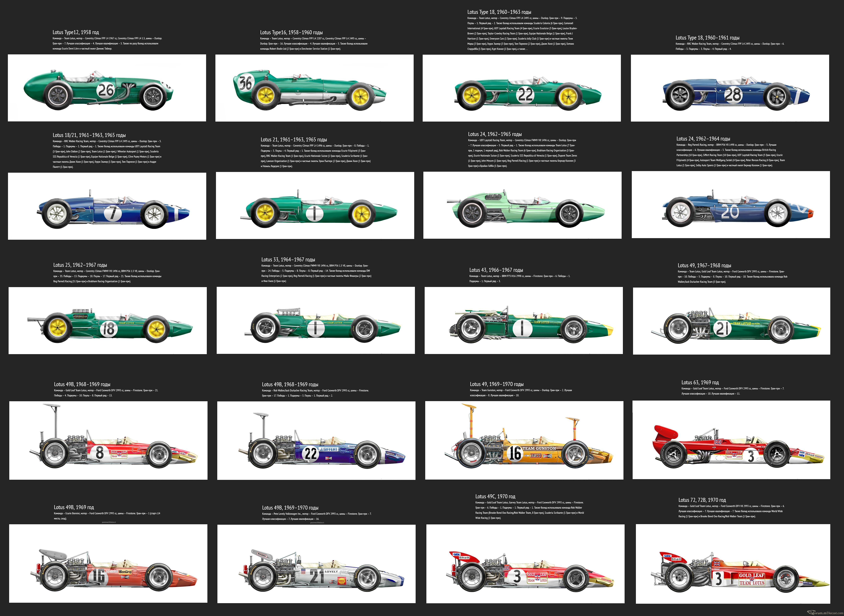Select the light green number 7 Lotus 24 image
The image size is (844, 616).
pyautogui.click(x=522, y=205)
